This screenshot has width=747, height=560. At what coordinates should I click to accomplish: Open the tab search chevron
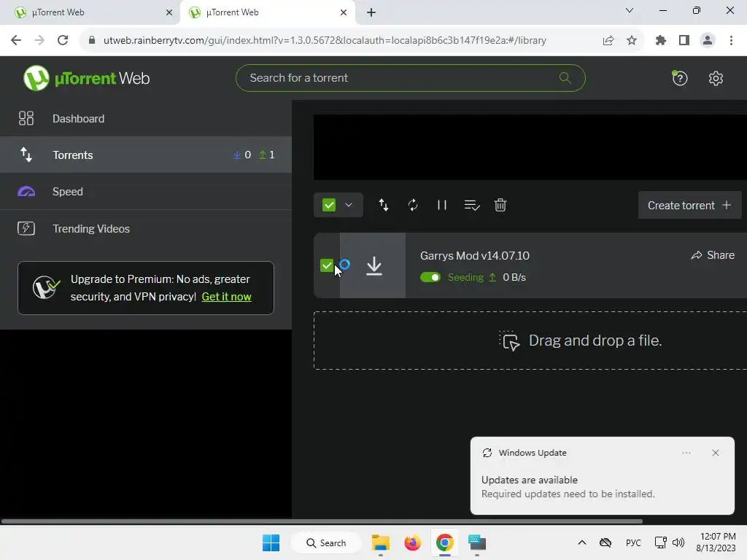tap(630, 10)
